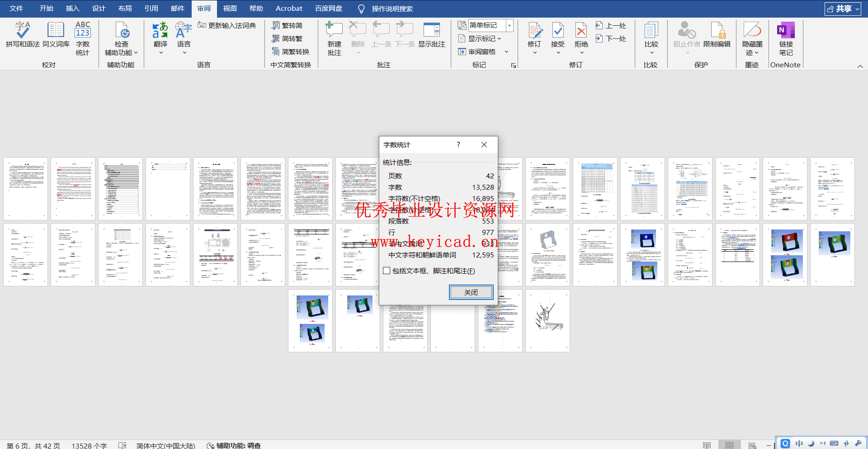Switch to the 开始 tab
The height and width of the screenshot is (449, 868).
coord(46,9)
